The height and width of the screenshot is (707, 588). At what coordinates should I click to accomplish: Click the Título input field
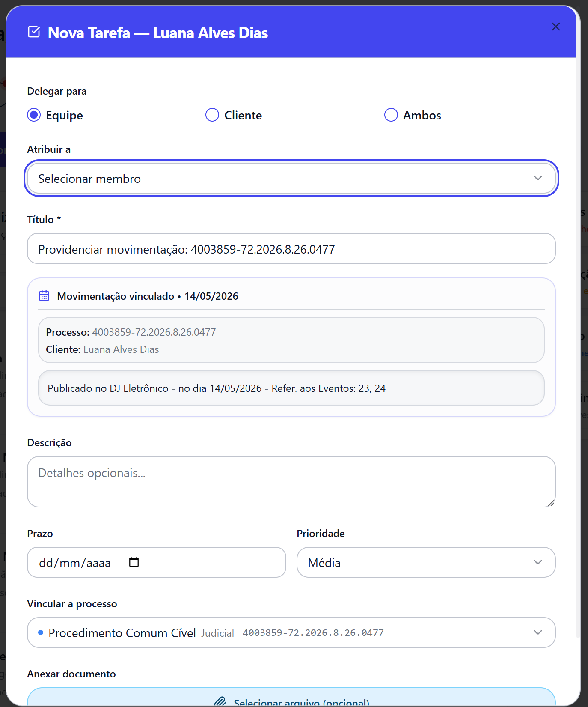[291, 249]
